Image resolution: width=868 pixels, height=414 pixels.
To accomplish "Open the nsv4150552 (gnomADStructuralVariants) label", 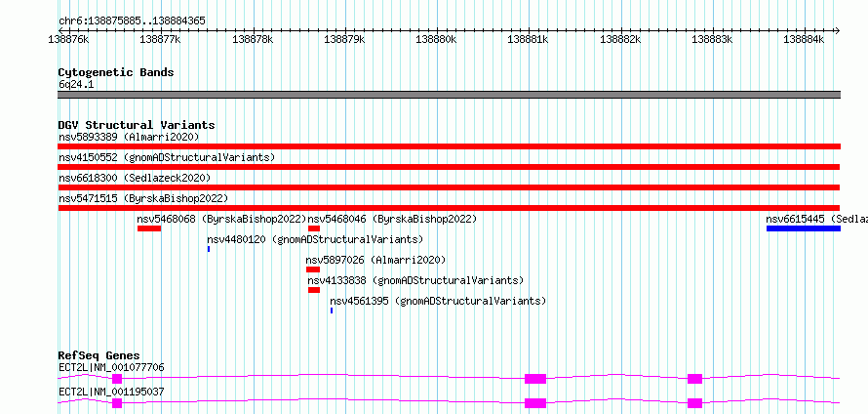I will click(167, 157).
